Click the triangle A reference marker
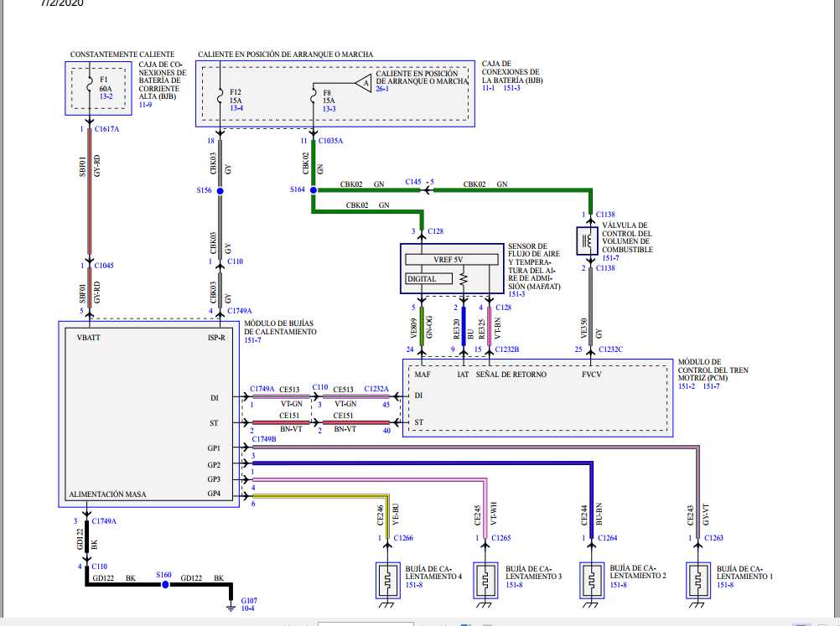This screenshot has width=840, height=626. [x=364, y=83]
